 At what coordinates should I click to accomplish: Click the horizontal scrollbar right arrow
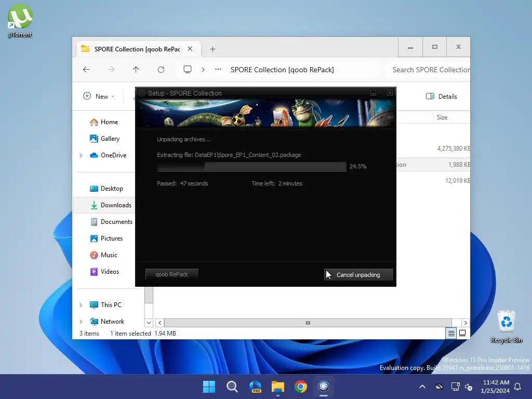coord(465,323)
